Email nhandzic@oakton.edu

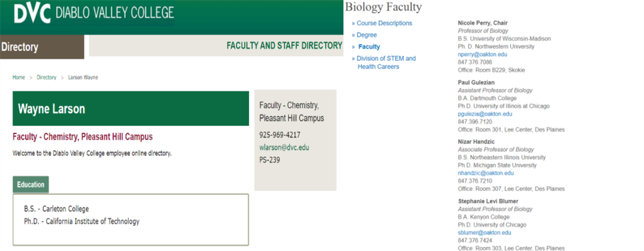[x=485, y=173]
